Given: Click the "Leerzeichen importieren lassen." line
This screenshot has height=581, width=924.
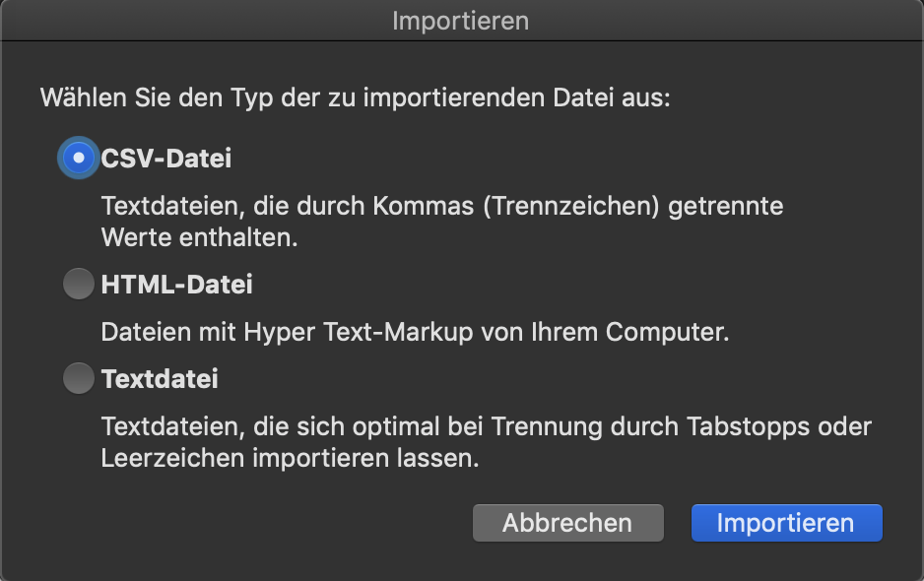Looking at the screenshot, I should (x=290, y=459).
